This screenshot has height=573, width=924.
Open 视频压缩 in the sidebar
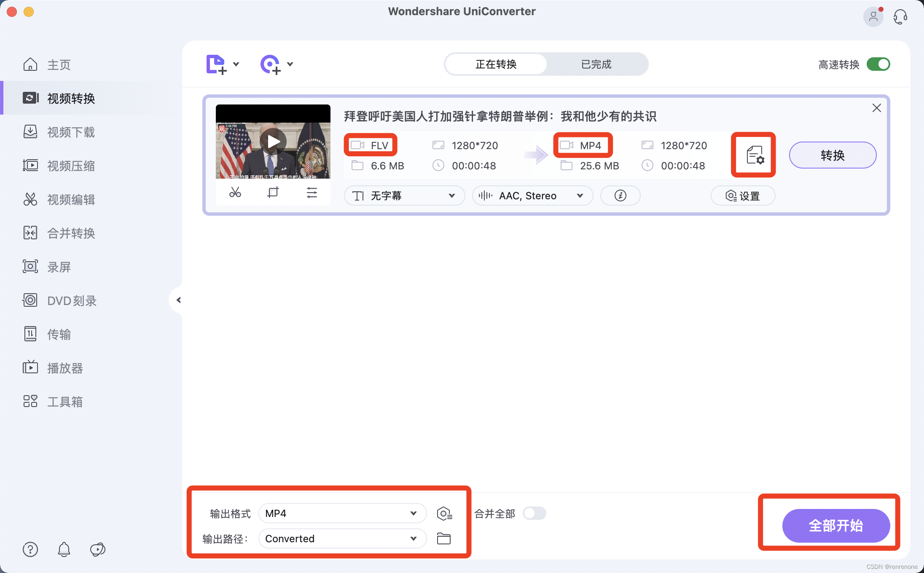[71, 166]
